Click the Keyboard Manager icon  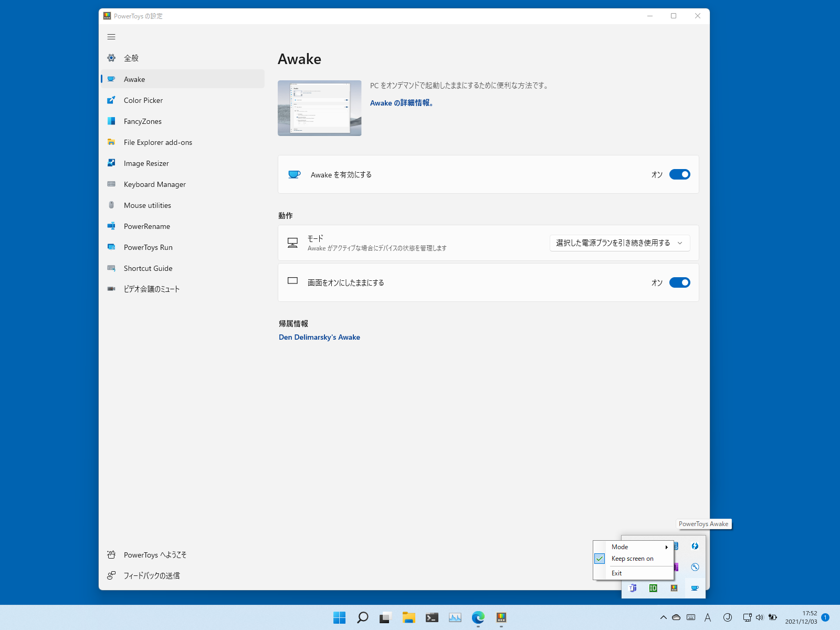tap(111, 184)
